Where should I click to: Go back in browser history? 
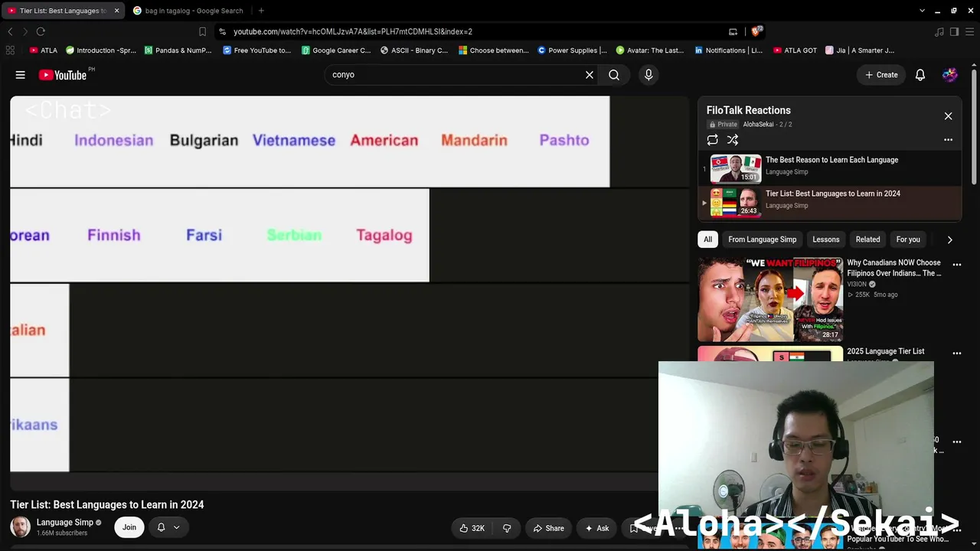(10, 31)
